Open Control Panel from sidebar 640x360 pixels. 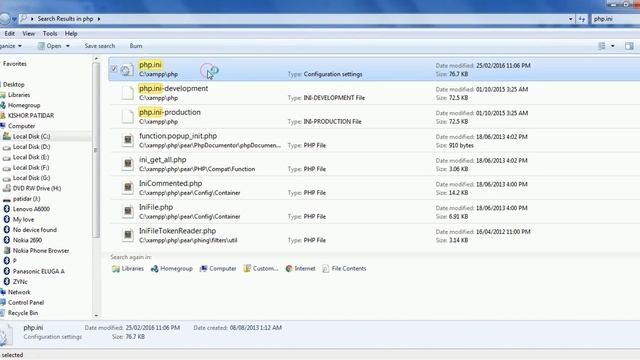click(26, 302)
